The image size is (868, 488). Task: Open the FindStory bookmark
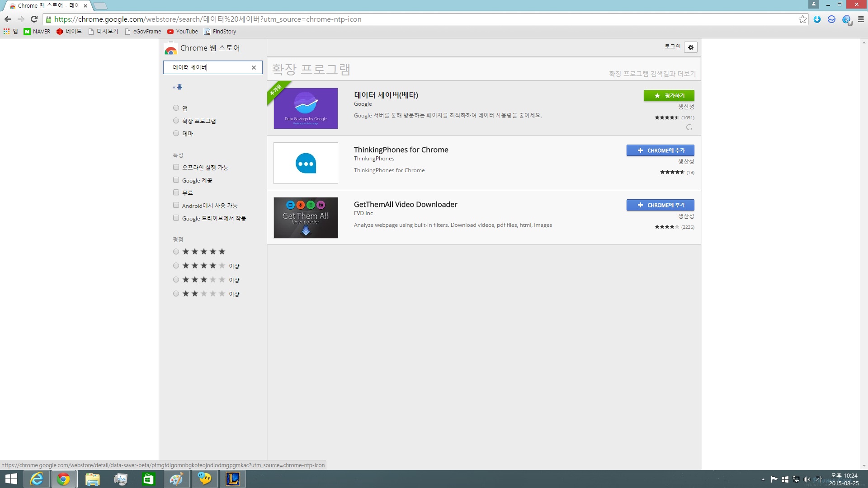[220, 31]
